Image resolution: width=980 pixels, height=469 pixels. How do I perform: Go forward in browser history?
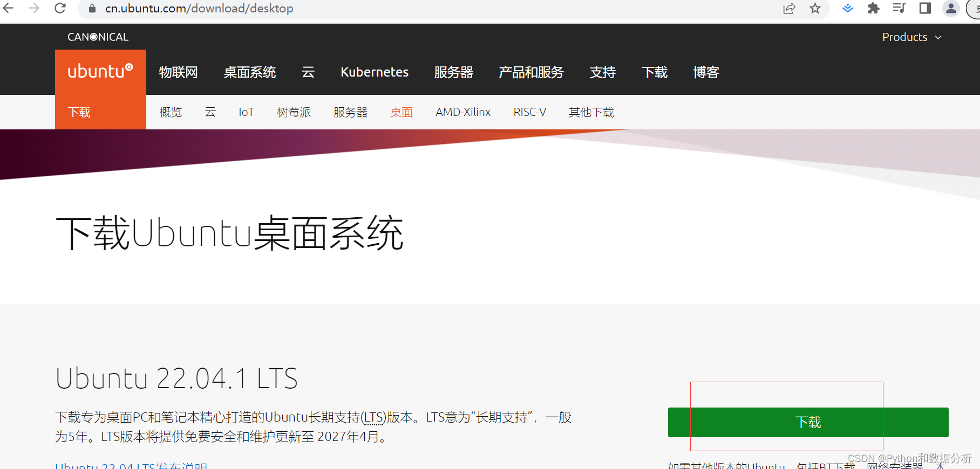pos(34,8)
